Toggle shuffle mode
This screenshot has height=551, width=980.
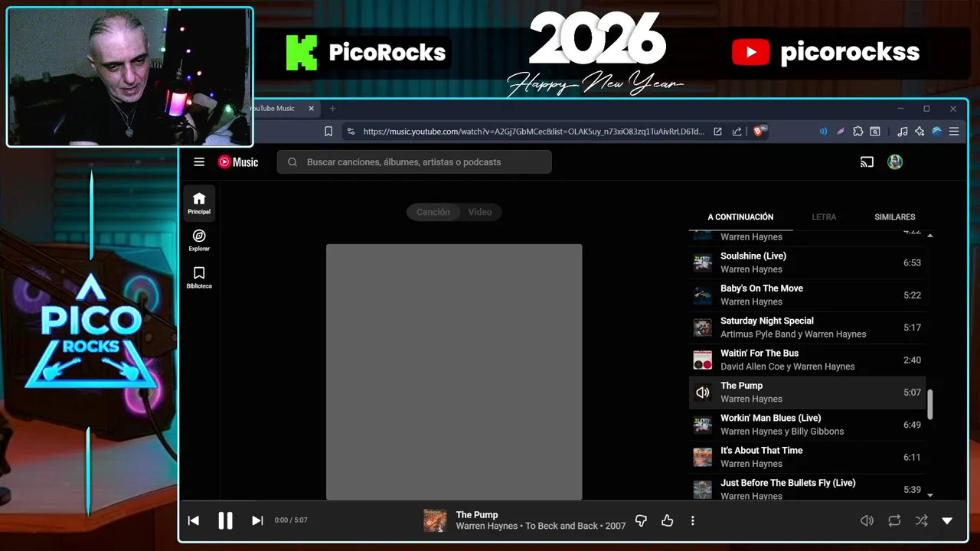[921, 520]
